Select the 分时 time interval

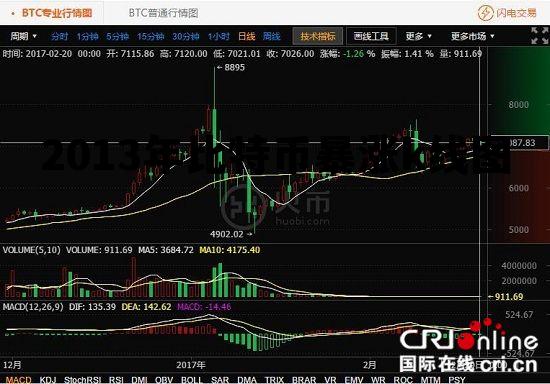[59, 36]
